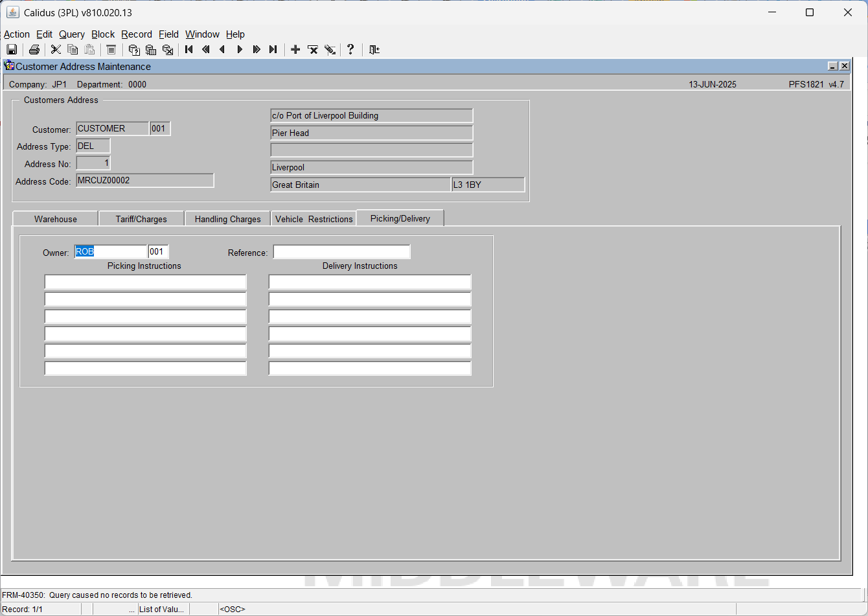Go to the last record icon
Image resolution: width=868 pixels, height=616 pixels.
(x=273, y=50)
